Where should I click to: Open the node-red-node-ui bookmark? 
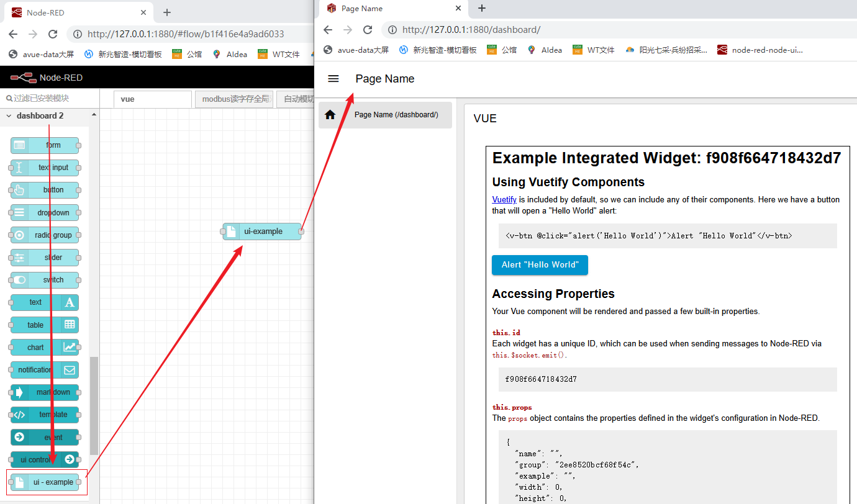(760, 50)
